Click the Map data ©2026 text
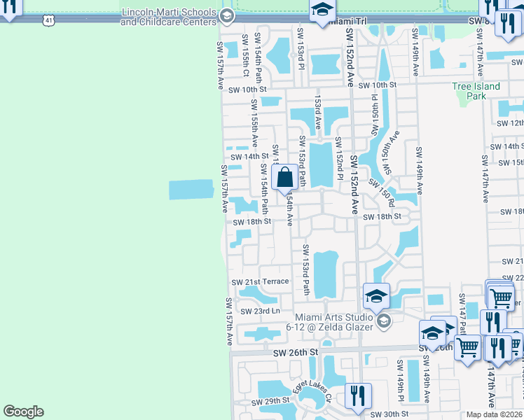This screenshot has height=420, width=524. (494, 414)
